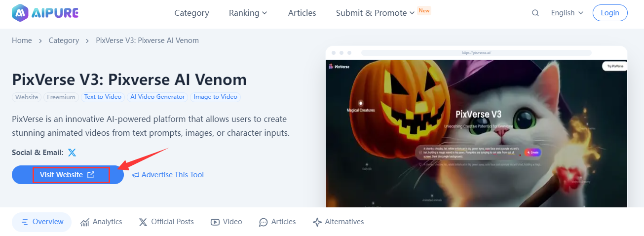Image resolution: width=644 pixels, height=236 pixels.
Task: Click the Video play icon
Action: (x=215, y=222)
